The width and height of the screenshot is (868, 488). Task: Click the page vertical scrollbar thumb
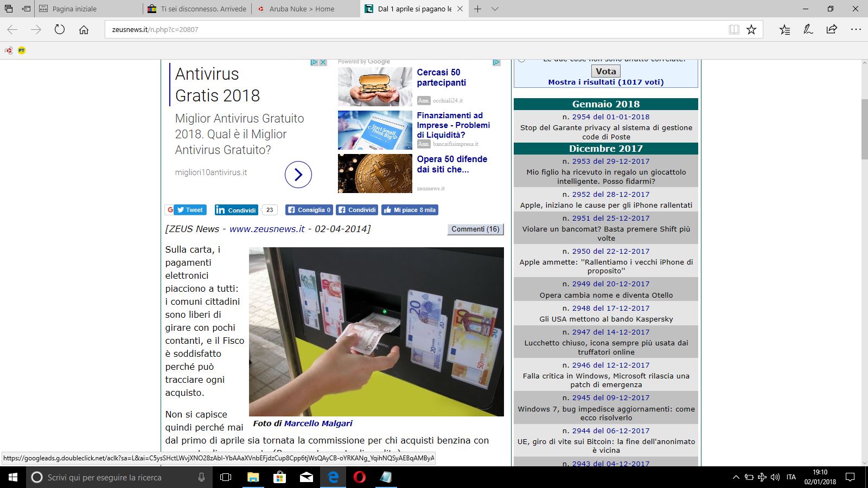click(x=864, y=129)
